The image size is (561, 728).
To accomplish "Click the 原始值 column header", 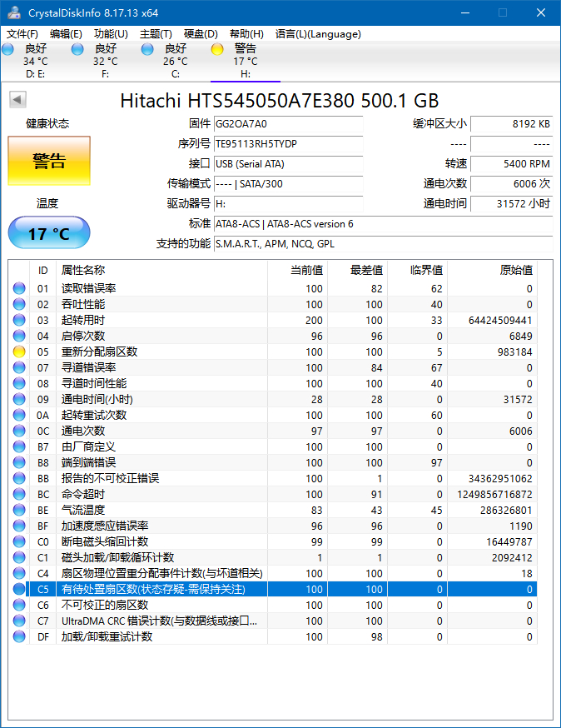I will [x=492, y=270].
